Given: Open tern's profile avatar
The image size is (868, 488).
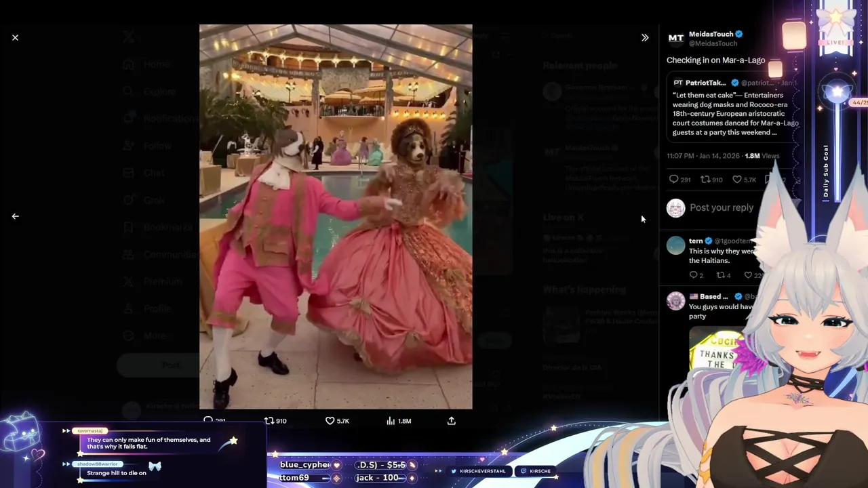Looking at the screenshot, I should (x=675, y=245).
